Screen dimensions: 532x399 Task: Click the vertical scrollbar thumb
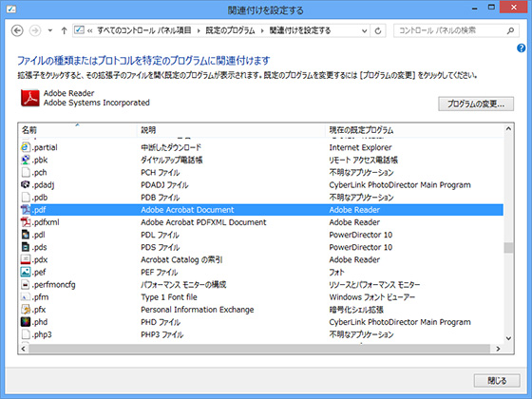click(x=508, y=247)
